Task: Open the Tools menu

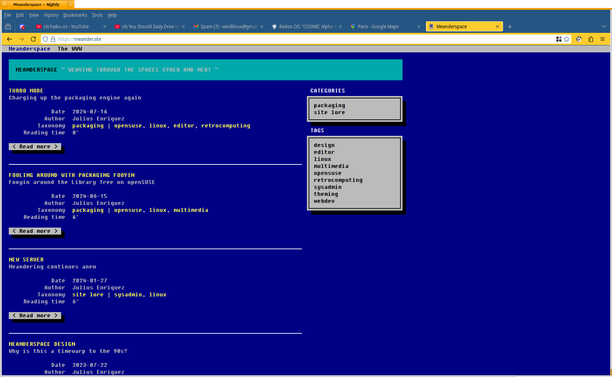Action: 97,15
